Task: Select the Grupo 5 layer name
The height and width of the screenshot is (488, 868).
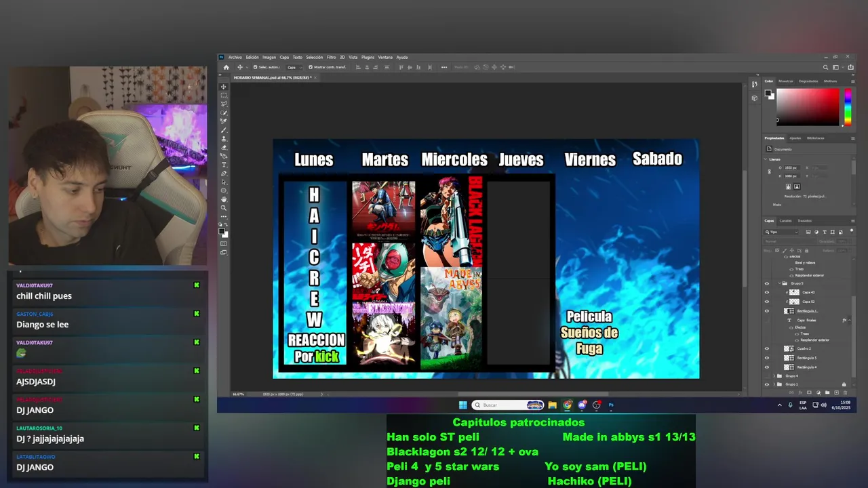Action: [x=797, y=283]
